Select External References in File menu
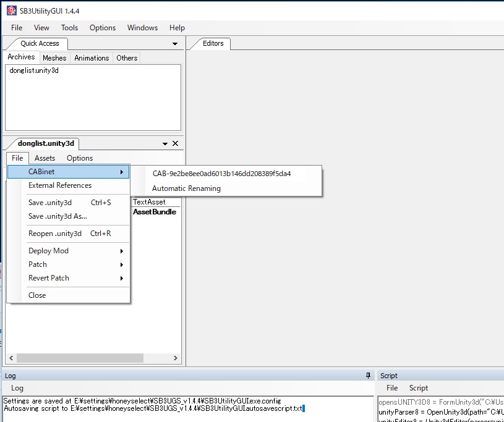Screen dimensions: 504x422 coord(59,185)
